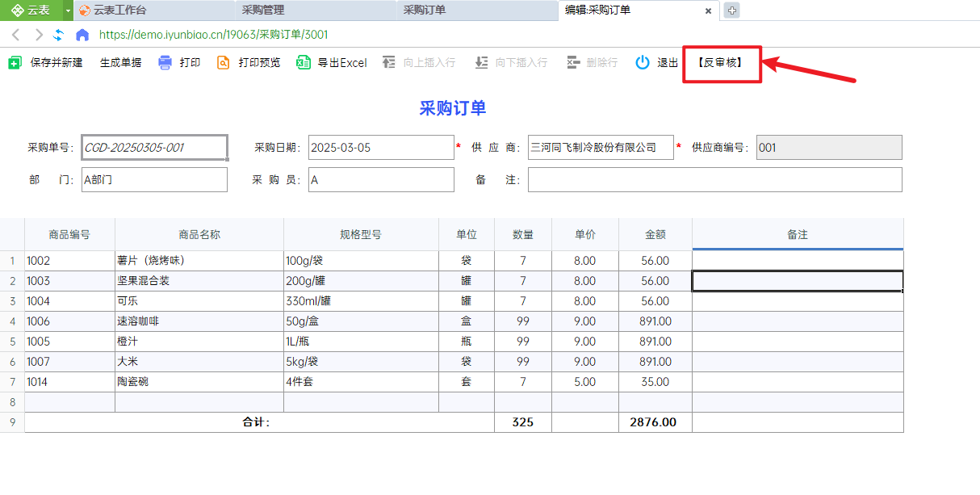This screenshot has height=495, width=980.
Task: Click the total amount 2876.00
Action: pos(655,422)
